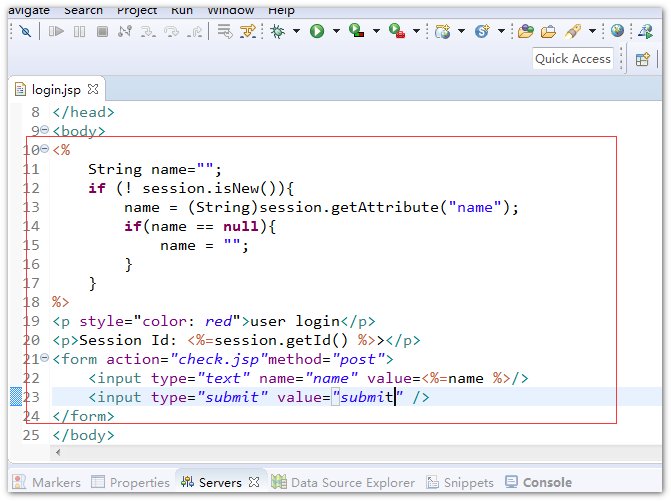Click the marker beside line 23

pos(14,397)
